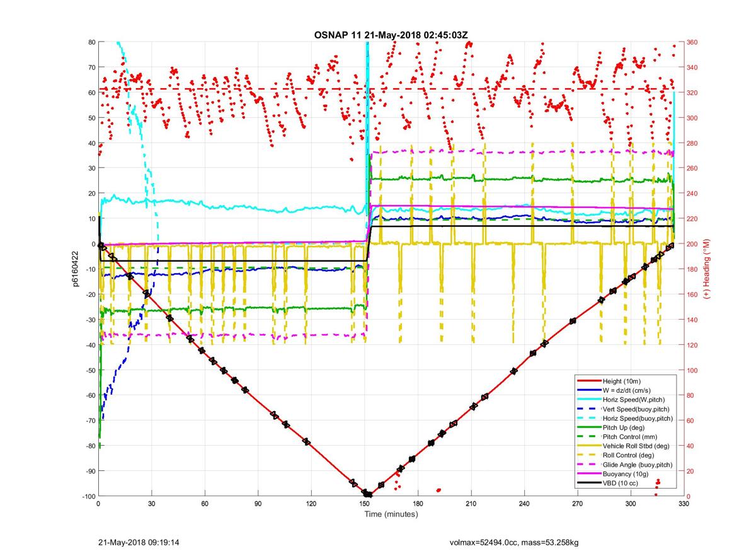Select the time axis tick label "270"

click(x=578, y=504)
